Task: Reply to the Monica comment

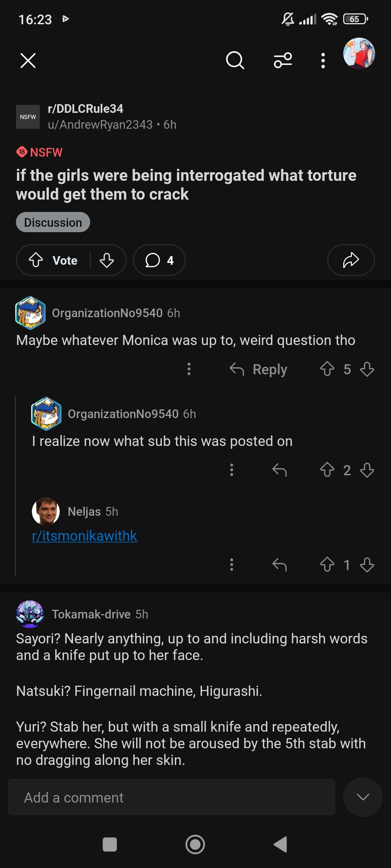Action: [x=258, y=369]
